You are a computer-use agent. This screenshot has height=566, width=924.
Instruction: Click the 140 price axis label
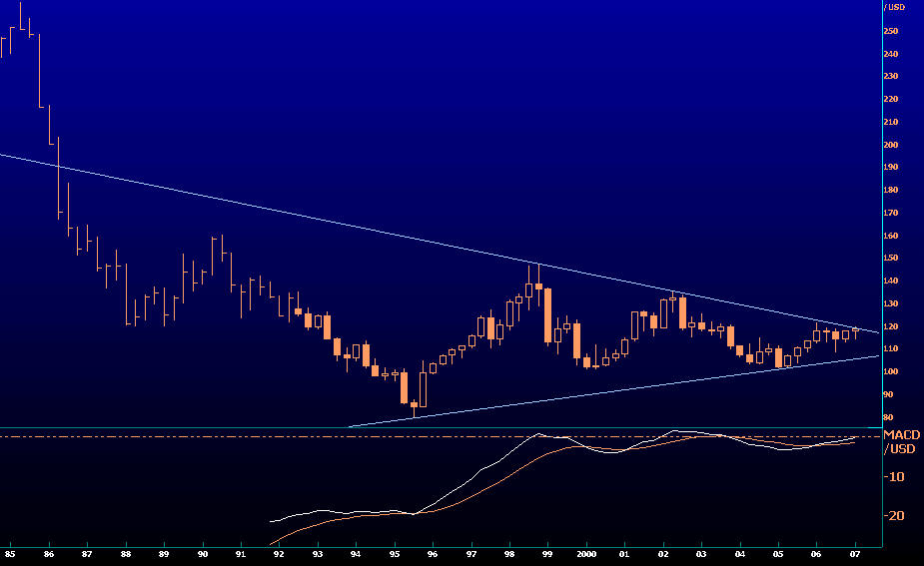pos(891,281)
